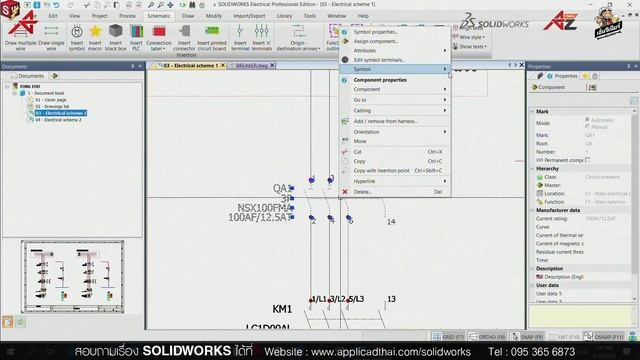This screenshot has width=640, height=360.
Task: Check the Permanent component checkbox
Action: (587, 160)
